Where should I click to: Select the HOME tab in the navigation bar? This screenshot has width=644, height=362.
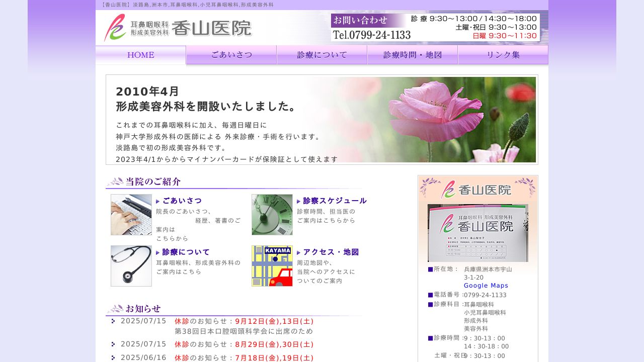[x=140, y=55]
